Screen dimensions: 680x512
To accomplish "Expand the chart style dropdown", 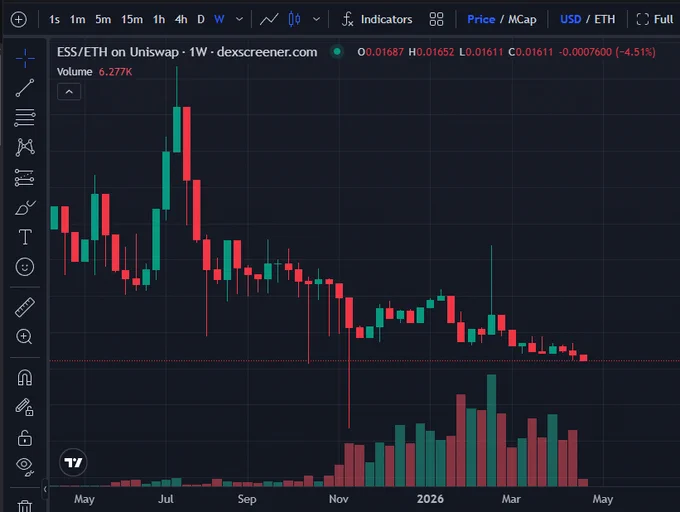I will click(x=317, y=20).
